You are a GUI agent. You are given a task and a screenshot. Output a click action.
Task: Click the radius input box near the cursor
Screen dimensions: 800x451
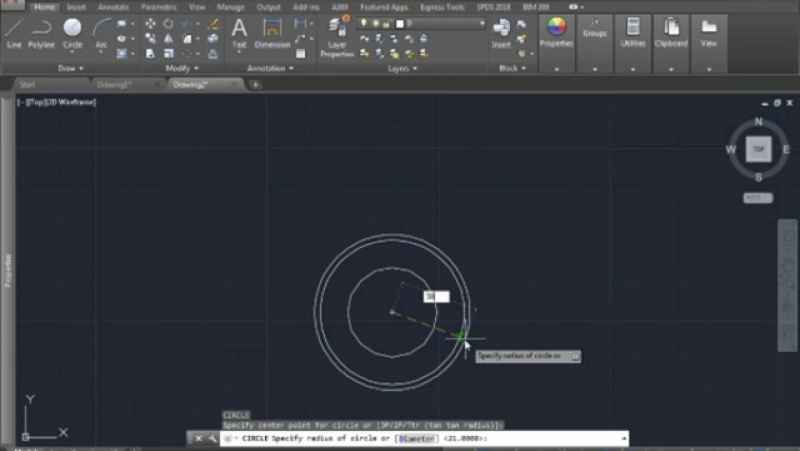coord(436,296)
